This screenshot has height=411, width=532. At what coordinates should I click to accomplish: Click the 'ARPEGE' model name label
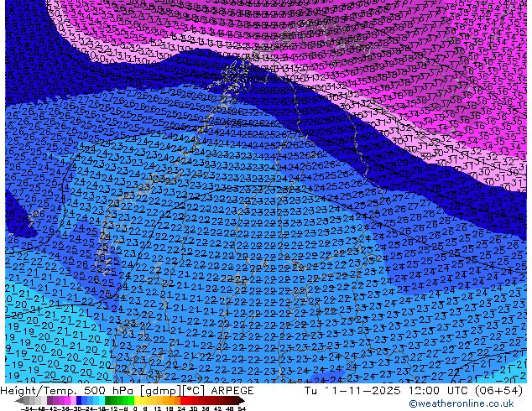tap(232, 391)
